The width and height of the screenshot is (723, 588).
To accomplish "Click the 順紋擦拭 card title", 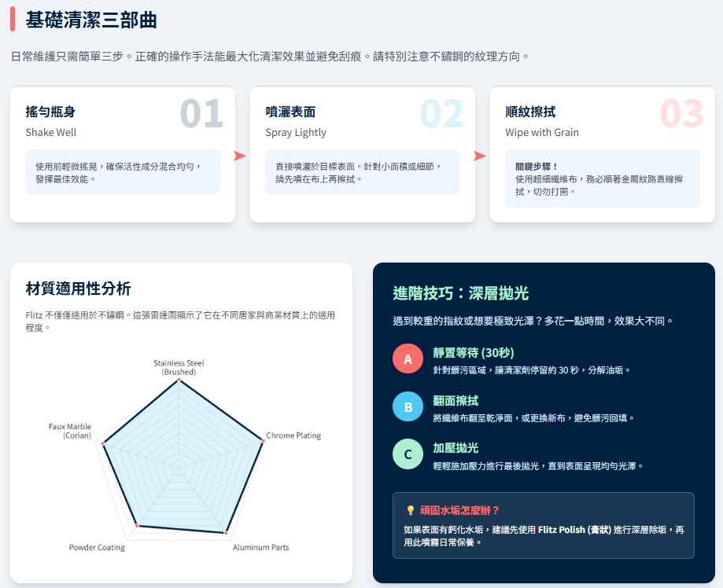I will click(x=530, y=112).
